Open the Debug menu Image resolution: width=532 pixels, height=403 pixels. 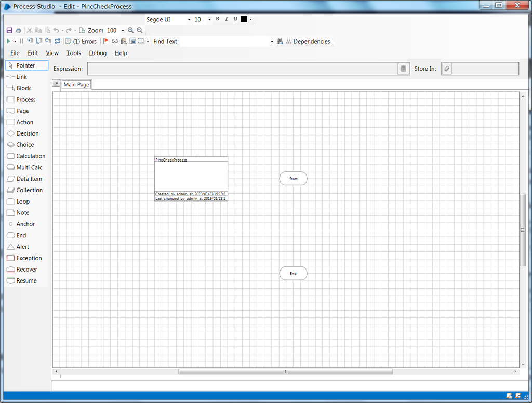pyautogui.click(x=98, y=53)
